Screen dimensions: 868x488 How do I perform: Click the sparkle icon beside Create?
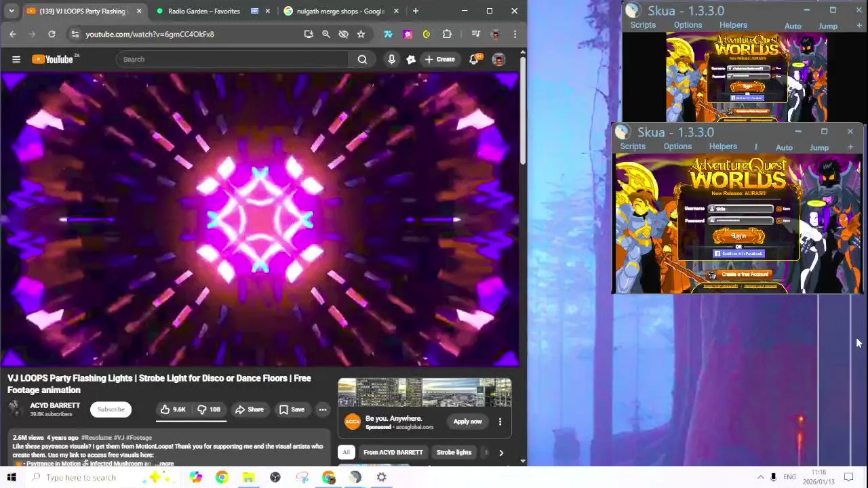point(410,60)
